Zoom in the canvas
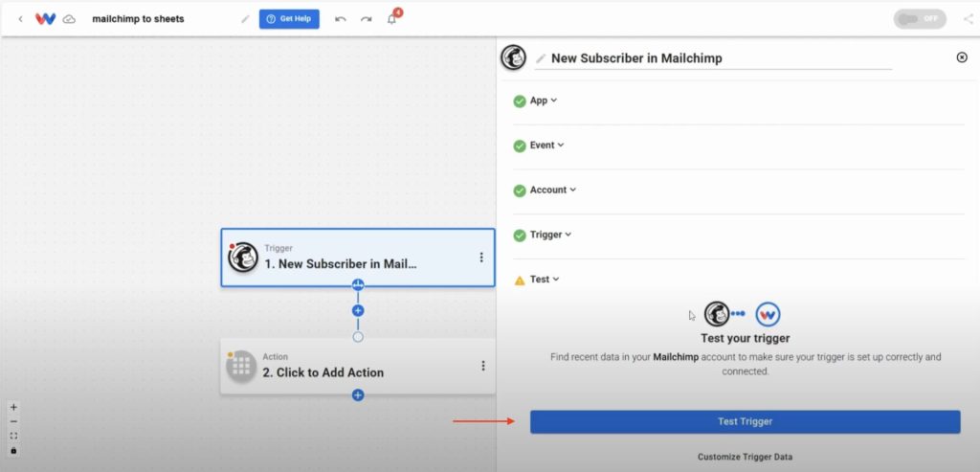 (13, 407)
